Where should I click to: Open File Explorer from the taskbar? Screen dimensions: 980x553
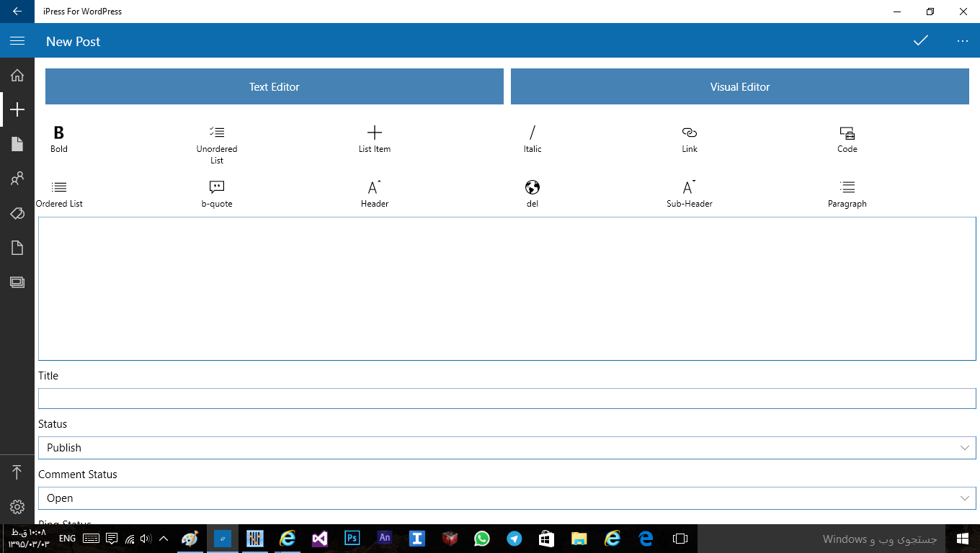pyautogui.click(x=579, y=539)
